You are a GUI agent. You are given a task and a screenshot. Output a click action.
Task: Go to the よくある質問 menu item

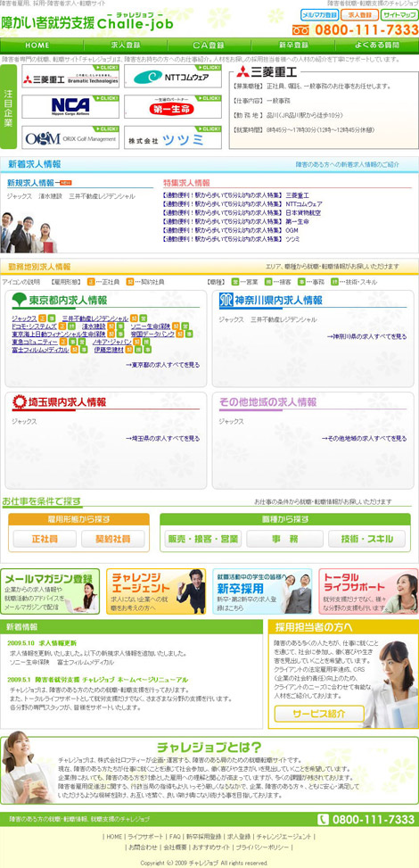[377, 45]
